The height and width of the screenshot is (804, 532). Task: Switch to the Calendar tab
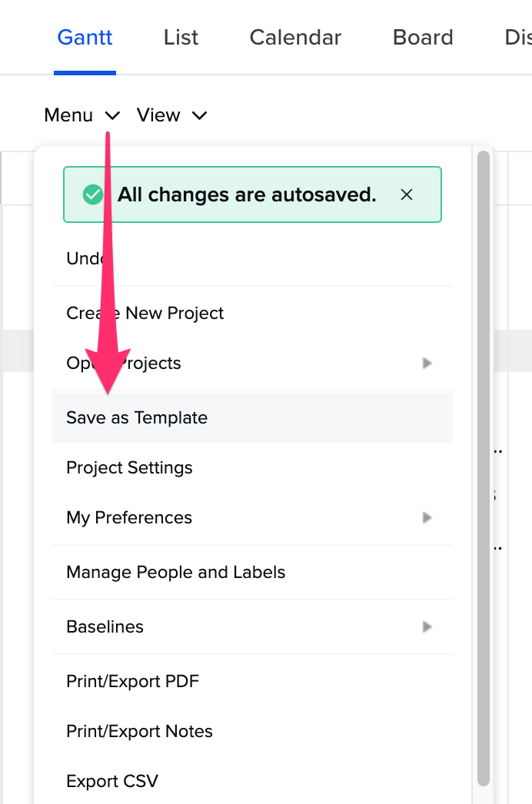(x=295, y=37)
